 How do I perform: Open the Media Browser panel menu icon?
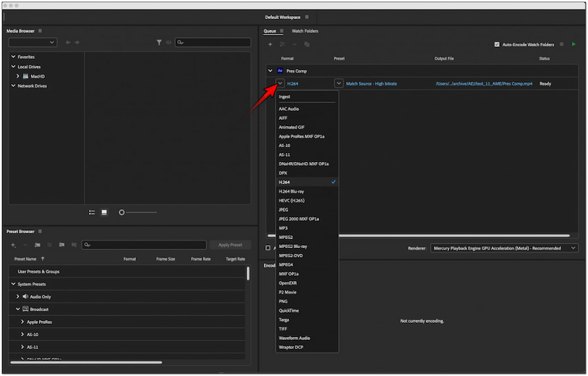pos(41,31)
